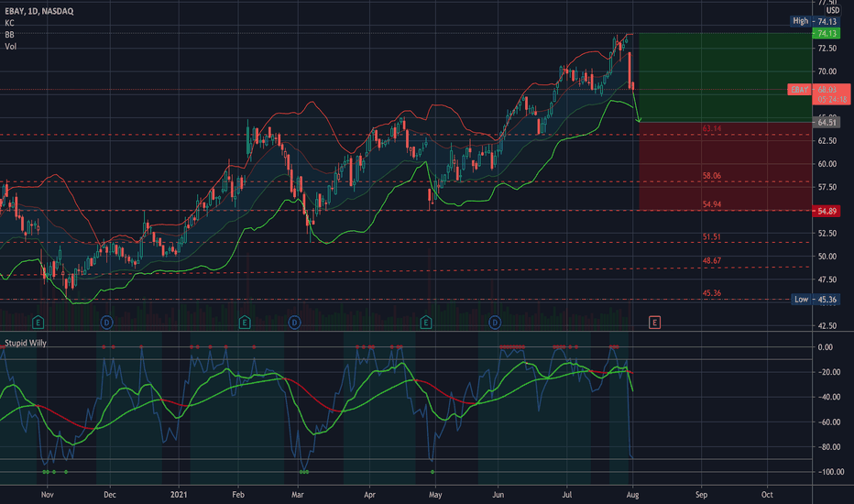
Task: Click the Apr label on time axis
Action: pos(370,495)
